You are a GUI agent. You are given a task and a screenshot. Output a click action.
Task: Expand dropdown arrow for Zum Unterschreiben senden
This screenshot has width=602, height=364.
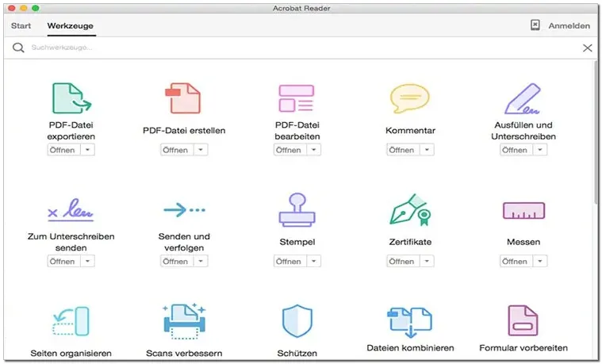coord(87,261)
